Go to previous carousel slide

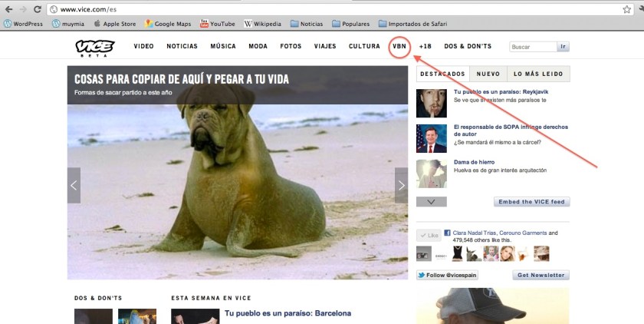point(74,185)
